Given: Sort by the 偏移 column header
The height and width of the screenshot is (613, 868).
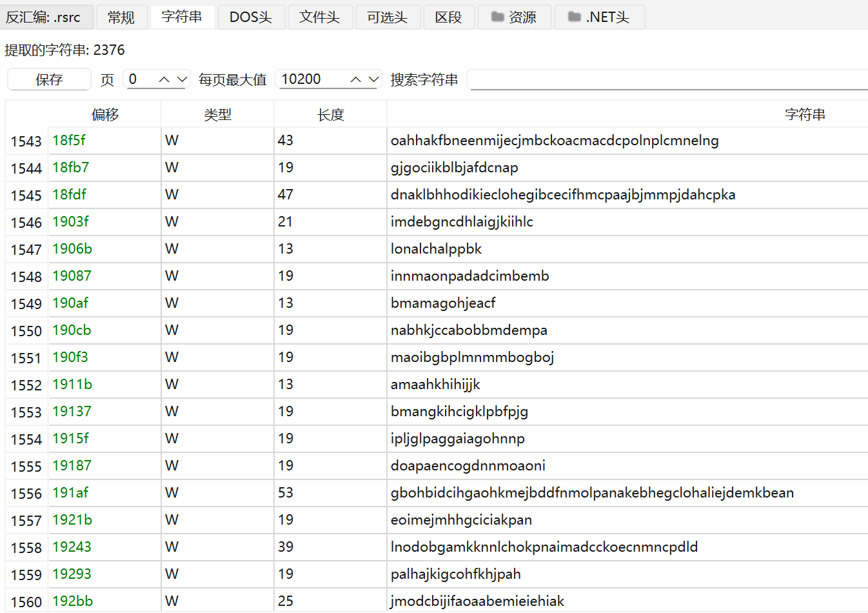Looking at the screenshot, I should (x=105, y=114).
